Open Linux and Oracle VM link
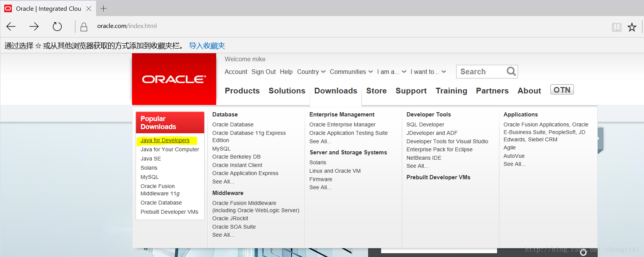 coord(335,171)
